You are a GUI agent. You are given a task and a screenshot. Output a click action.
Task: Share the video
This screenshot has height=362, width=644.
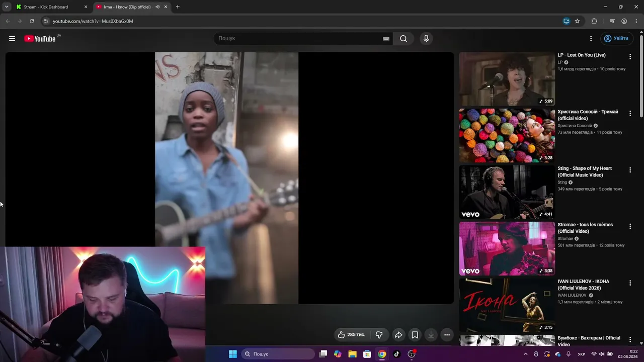pyautogui.click(x=398, y=335)
